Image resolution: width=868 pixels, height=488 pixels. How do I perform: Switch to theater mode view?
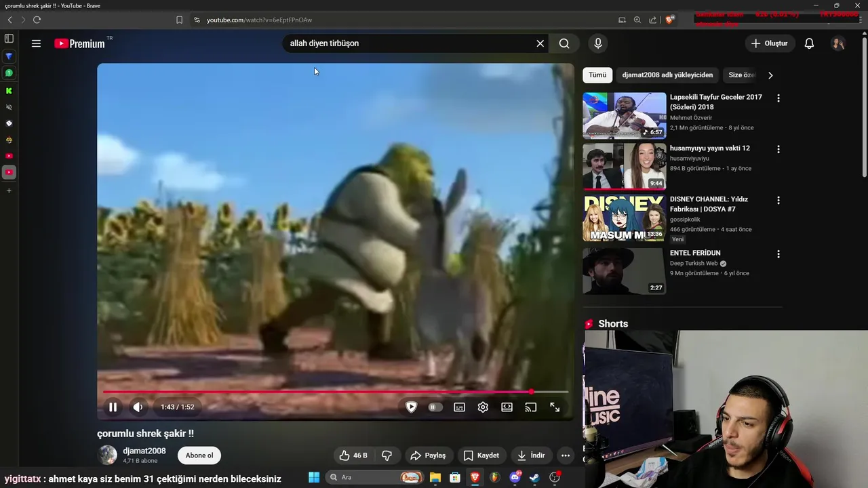[507, 407]
